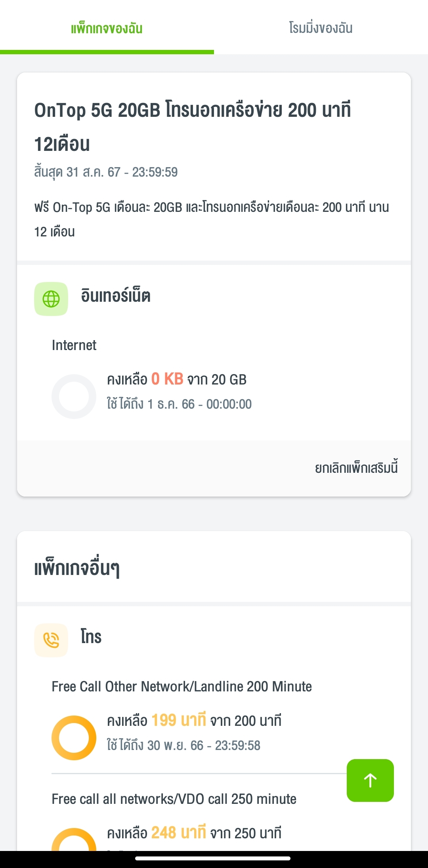This screenshot has height=868, width=428.
Task: Tap the home indicator bar at bottom
Action: point(213,858)
